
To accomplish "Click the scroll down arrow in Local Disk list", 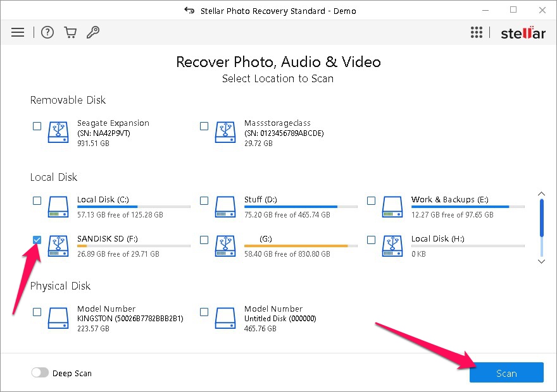I will (x=541, y=262).
